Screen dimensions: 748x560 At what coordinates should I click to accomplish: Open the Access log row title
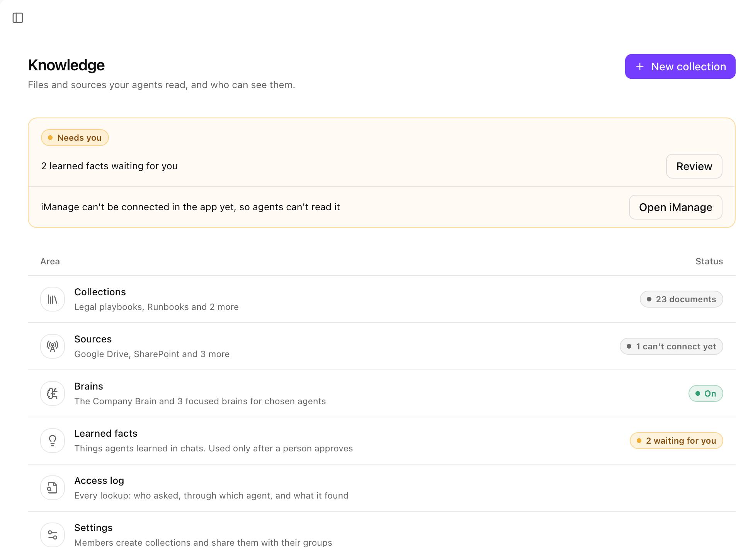[x=99, y=480]
